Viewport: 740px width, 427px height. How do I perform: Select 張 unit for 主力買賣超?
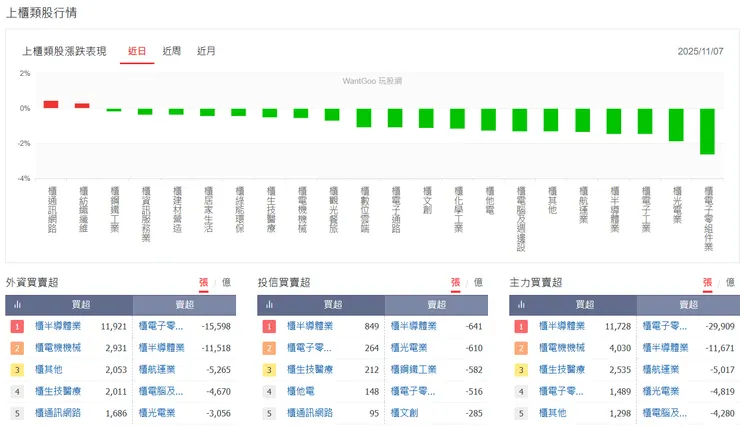[707, 282]
